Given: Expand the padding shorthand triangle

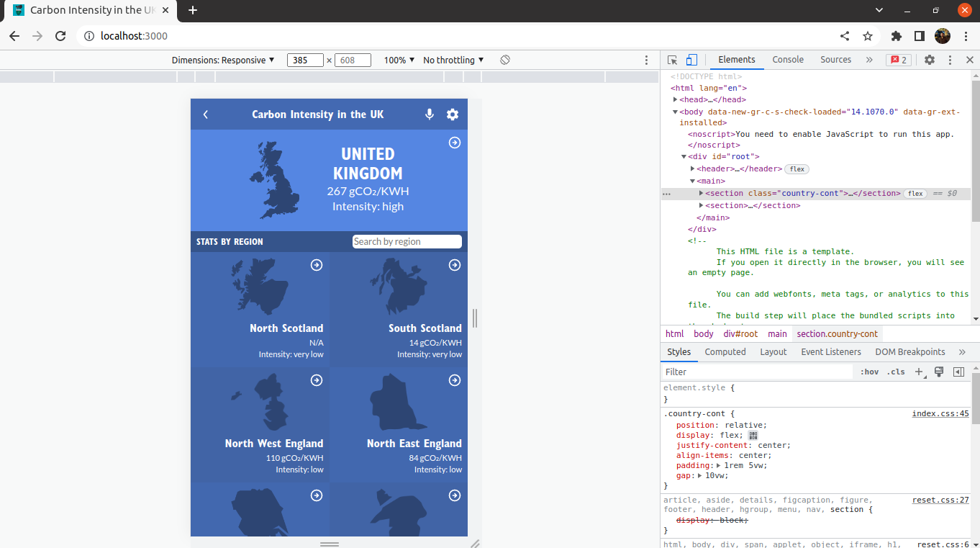Looking at the screenshot, I should pos(719,465).
